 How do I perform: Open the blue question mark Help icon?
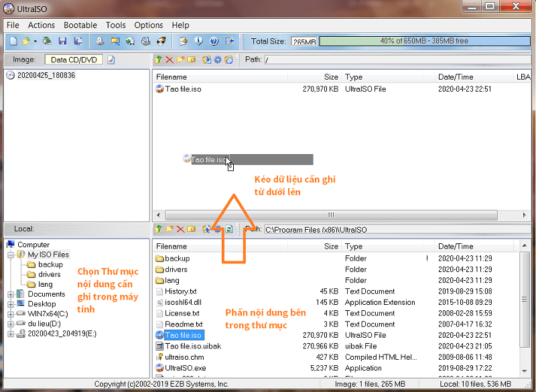[x=214, y=42]
